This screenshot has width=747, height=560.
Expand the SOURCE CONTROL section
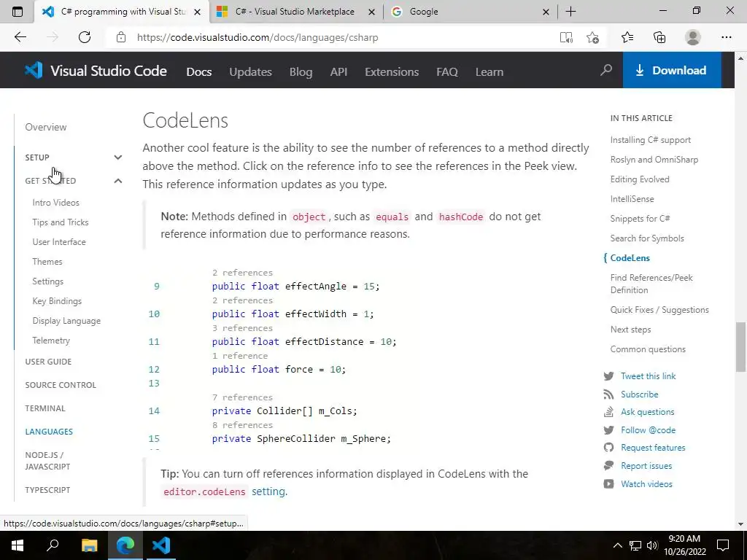click(61, 385)
